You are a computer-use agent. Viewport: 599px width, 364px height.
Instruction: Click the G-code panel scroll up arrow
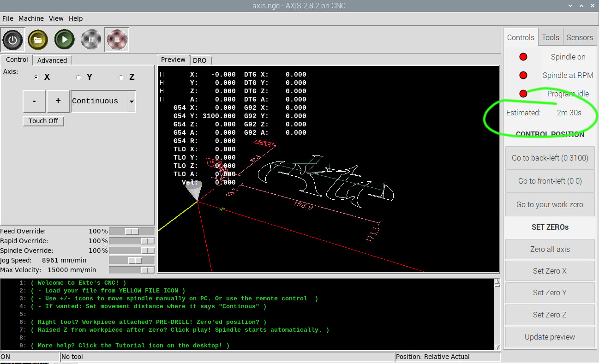[x=497, y=281]
